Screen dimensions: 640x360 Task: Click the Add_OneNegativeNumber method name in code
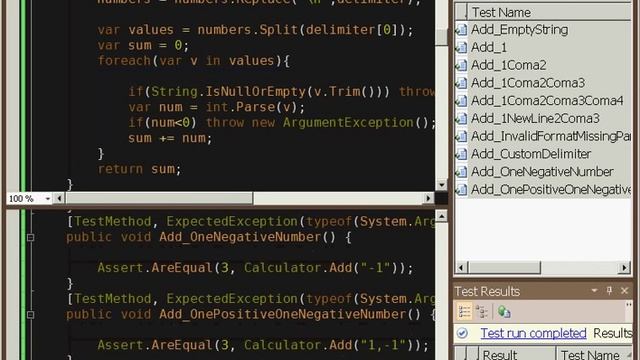click(x=240, y=237)
